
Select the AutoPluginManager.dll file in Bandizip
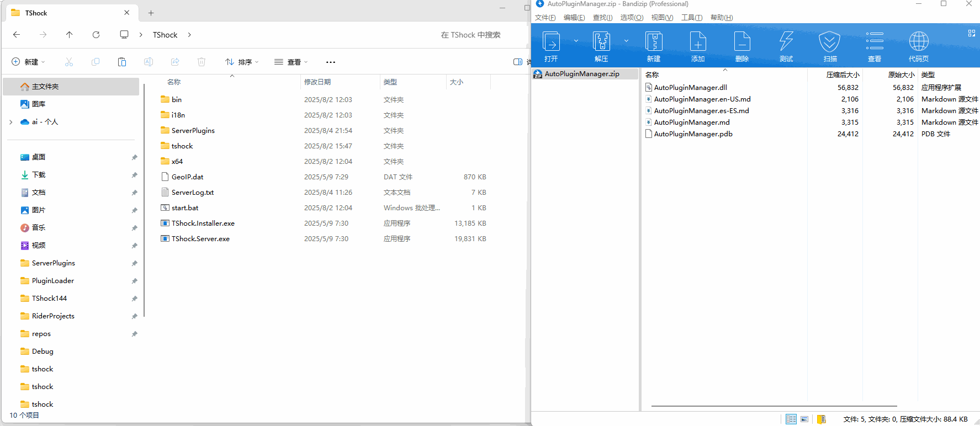[690, 87]
